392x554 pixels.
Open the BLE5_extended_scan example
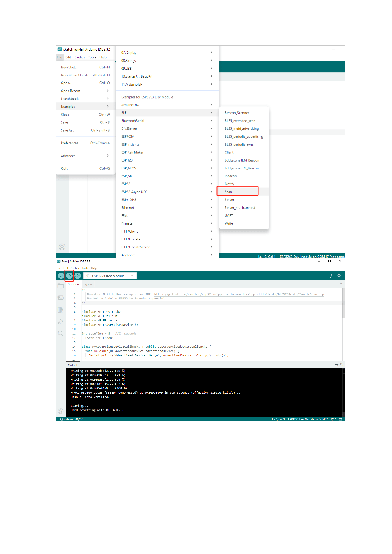[x=244, y=121]
